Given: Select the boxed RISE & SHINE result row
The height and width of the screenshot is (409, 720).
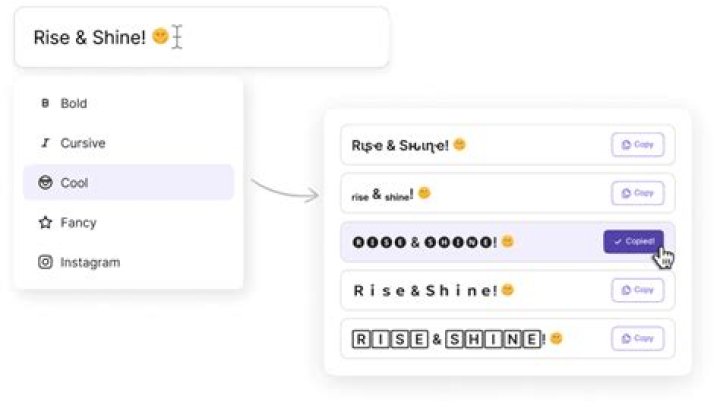Looking at the screenshot, I should 507,339.
